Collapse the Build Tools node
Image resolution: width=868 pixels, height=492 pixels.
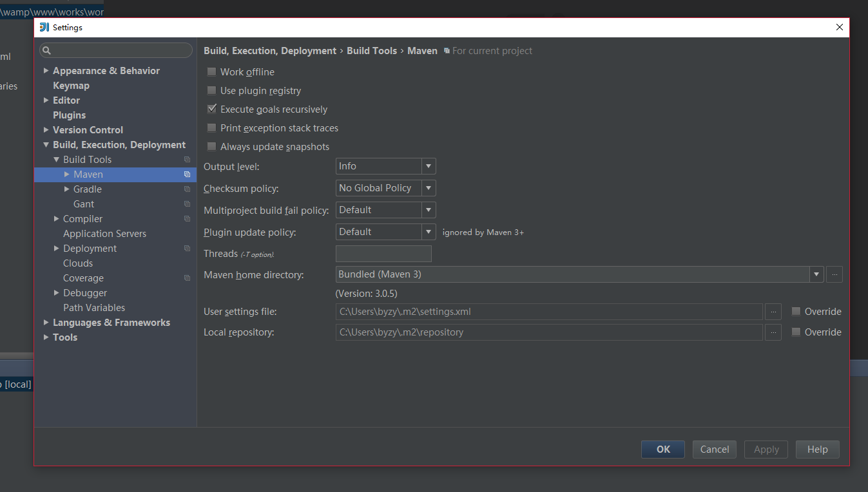click(x=57, y=160)
